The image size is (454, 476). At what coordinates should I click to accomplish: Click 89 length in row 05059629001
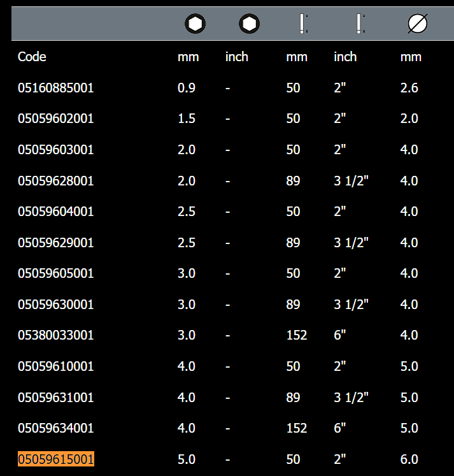(294, 243)
